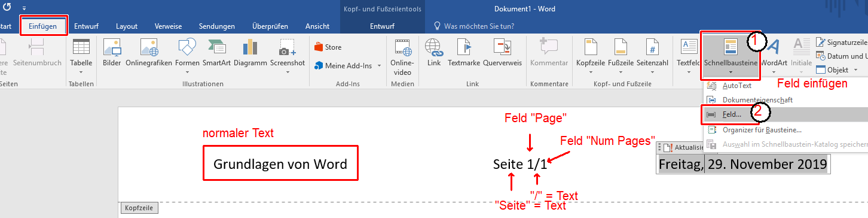Expand the Meine Add-Ins dropdown arrow
Screen dimensions: 868x218
[378, 65]
